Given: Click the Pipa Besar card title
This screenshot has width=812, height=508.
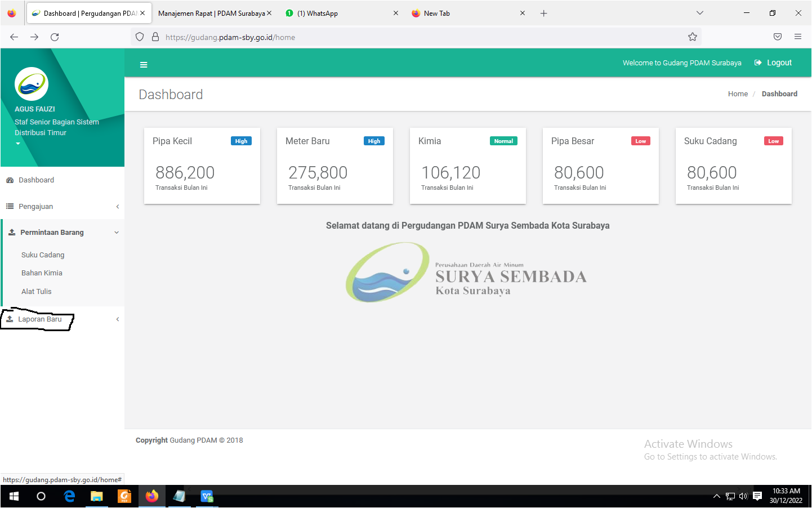Looking at the screenshot, I should coord(573,141).
